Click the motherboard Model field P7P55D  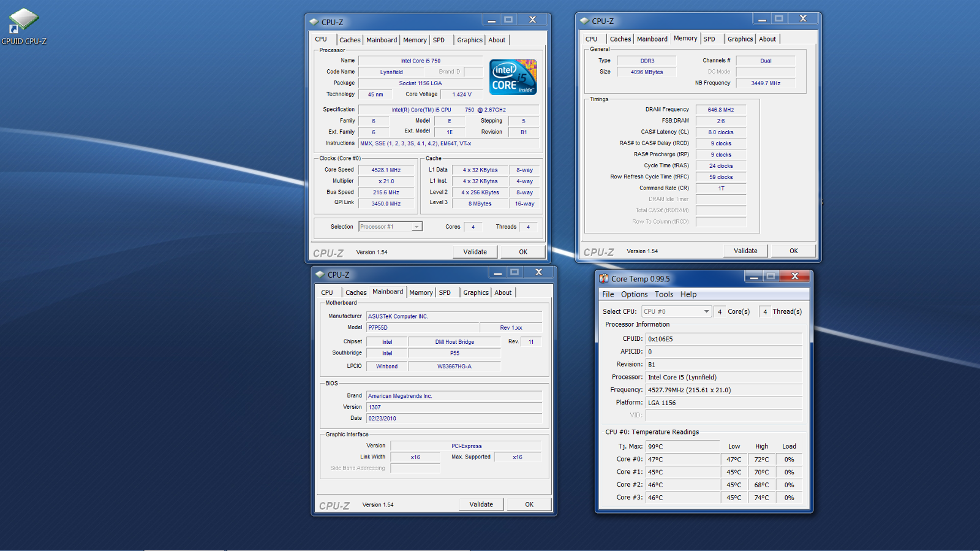[x=423, y=328]
